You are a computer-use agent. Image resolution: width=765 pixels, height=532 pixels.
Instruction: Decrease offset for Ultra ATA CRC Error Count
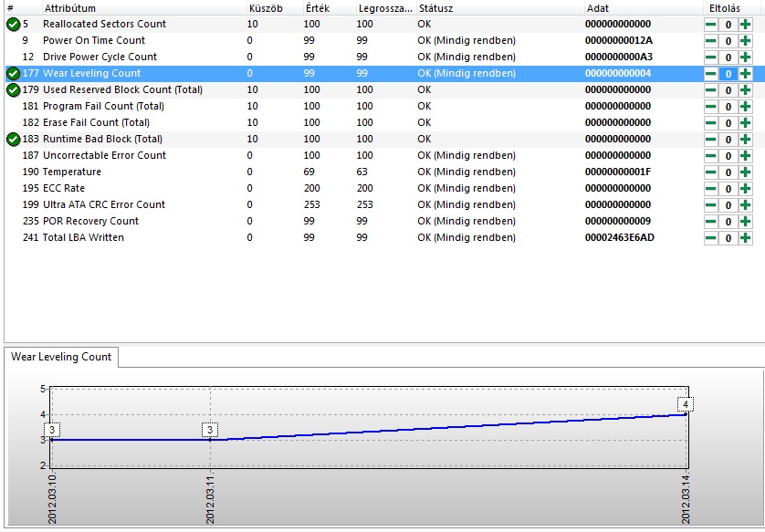click(711, 204)
